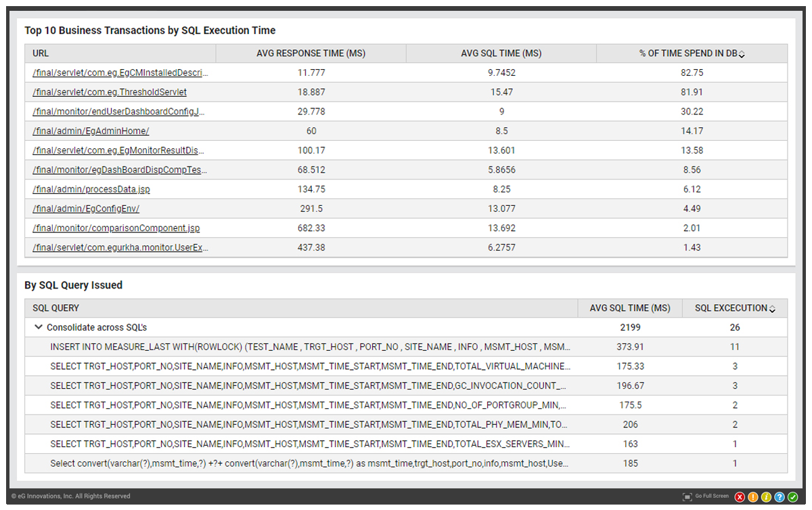Screen dimensions: 812x510
Task: Sort by % of Time Spend in DB arrow
Action: [742, 54]
